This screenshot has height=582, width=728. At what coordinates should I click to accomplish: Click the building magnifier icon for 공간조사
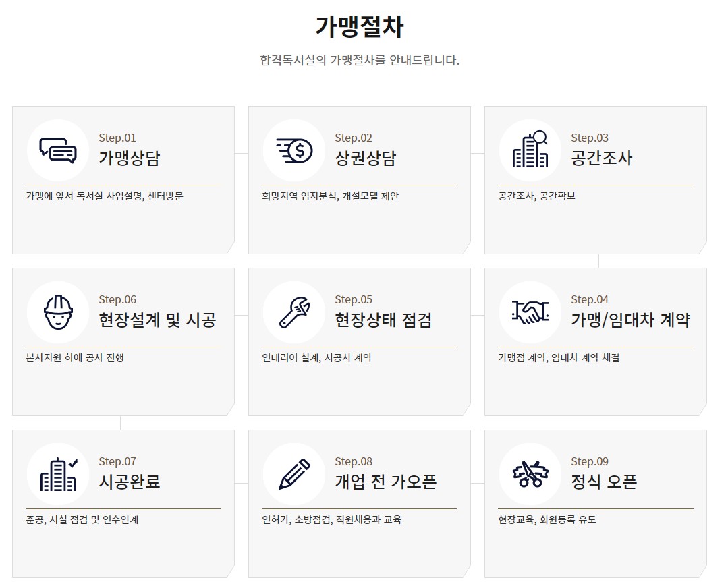pyautogui.click(x=530, y=150)
